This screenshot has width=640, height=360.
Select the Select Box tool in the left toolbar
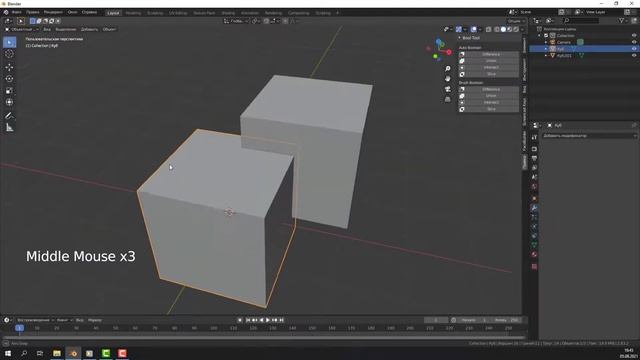point(9,42)
